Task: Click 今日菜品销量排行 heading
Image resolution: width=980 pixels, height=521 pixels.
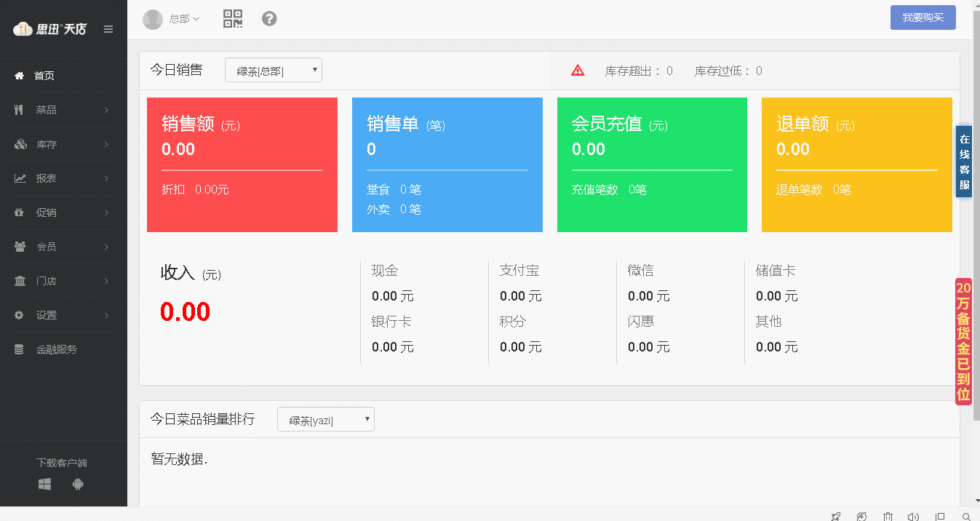Action: pyautogui.click(x=203, y=419)
